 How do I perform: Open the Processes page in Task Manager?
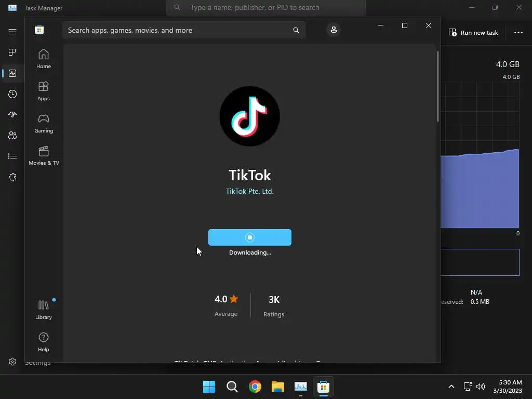click(x=12, y=52)
